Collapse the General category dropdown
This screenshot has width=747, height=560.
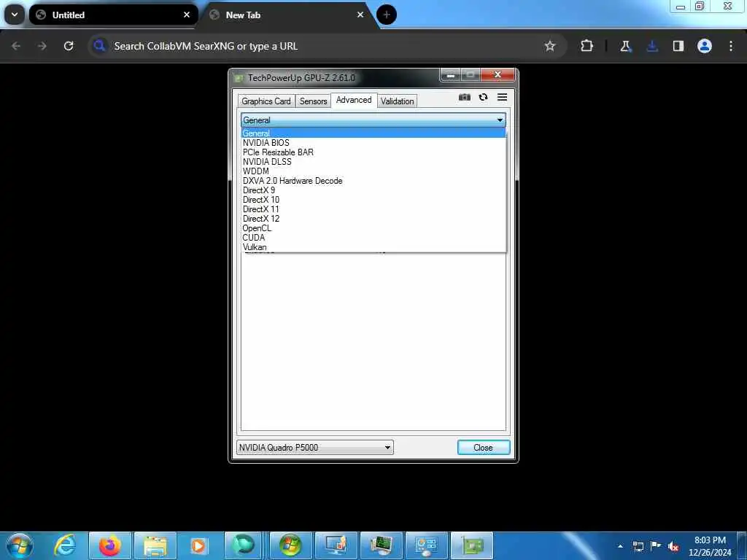(373, 120)
